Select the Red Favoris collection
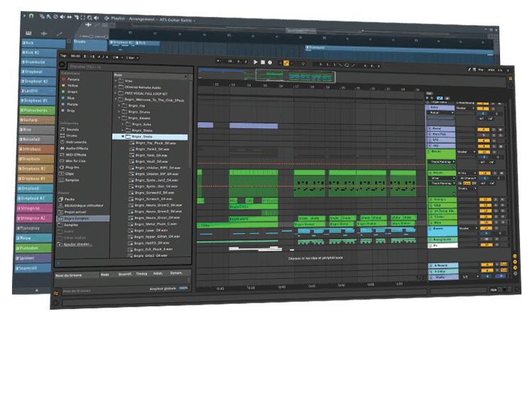Viewport: 532px width, 399px height. (72, 79)
